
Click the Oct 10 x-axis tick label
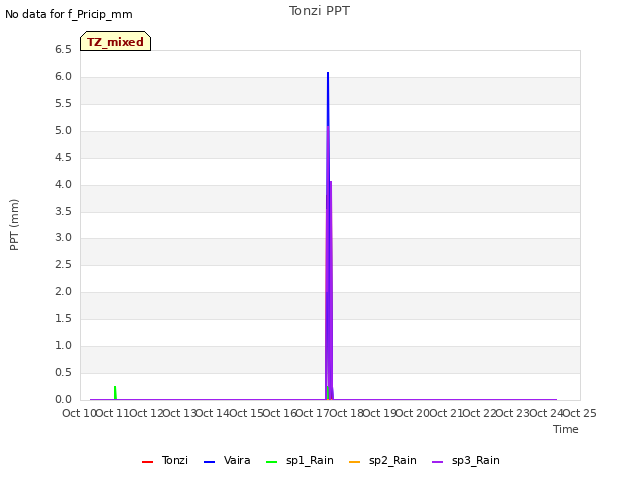[79, 413]
